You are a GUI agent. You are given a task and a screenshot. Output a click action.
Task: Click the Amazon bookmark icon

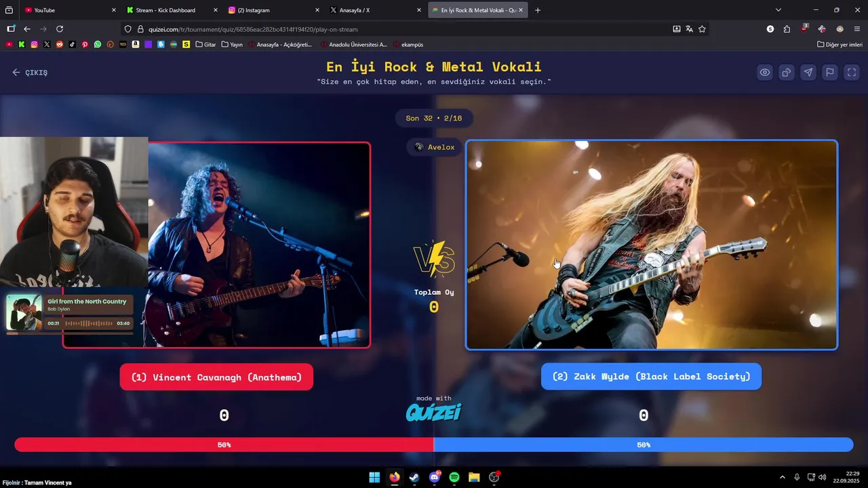[136, 44]
